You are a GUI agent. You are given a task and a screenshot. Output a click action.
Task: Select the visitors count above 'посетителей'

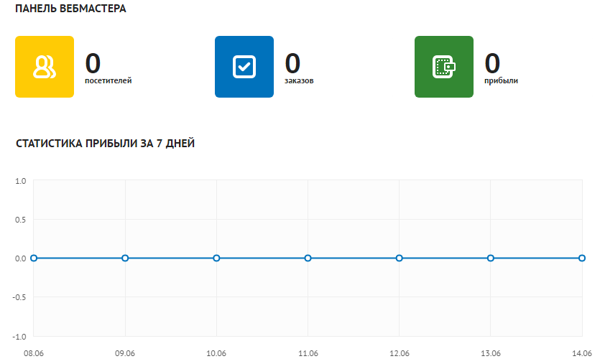click(x=93, y=63)
